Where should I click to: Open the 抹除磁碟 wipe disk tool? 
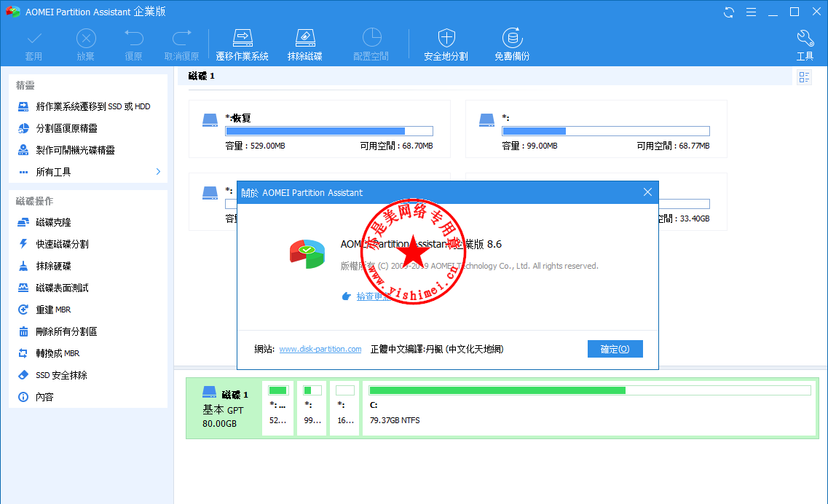coord(305,44)
